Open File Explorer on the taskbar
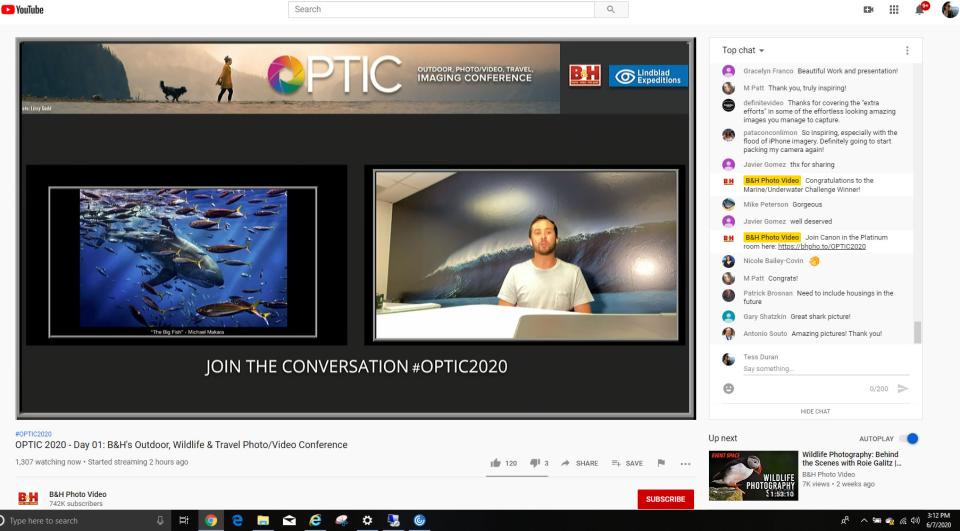The image size is (960, 531). coord(263,521)
